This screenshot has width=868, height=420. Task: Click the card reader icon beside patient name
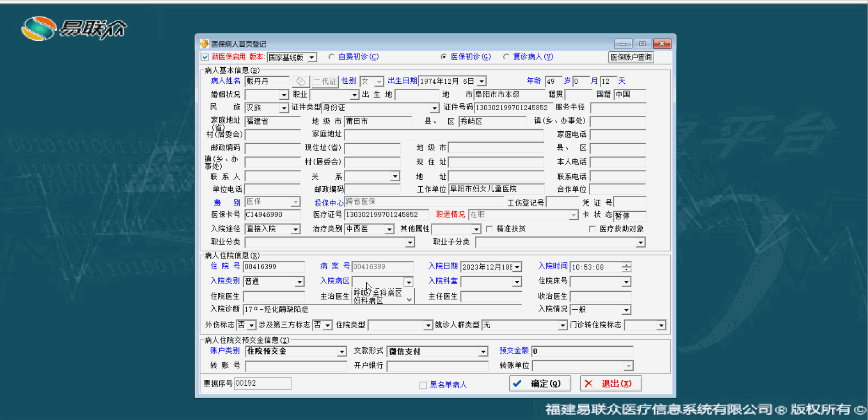[301, 81]
